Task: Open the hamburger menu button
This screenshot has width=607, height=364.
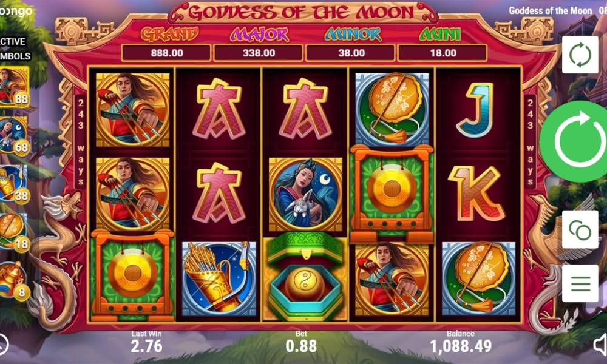Action: click(580, 283)
